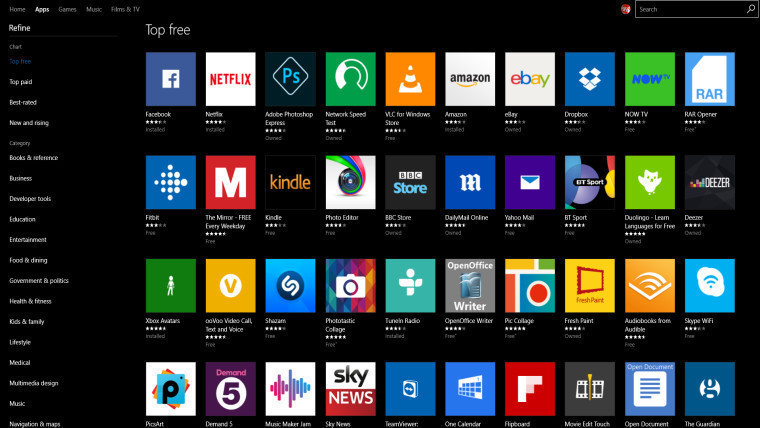Select the BT Sport app icon
The image size is (760, 428).
590,182
